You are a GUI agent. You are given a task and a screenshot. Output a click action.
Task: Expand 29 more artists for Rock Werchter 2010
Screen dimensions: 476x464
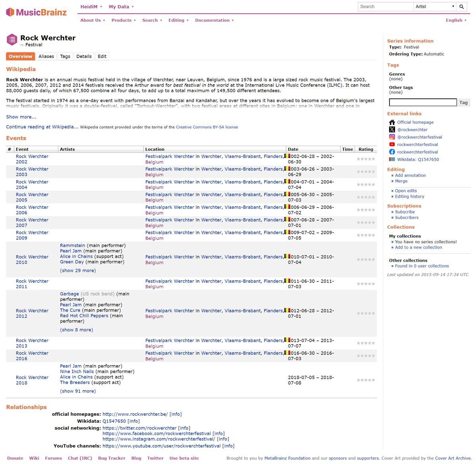click(78, 271)
